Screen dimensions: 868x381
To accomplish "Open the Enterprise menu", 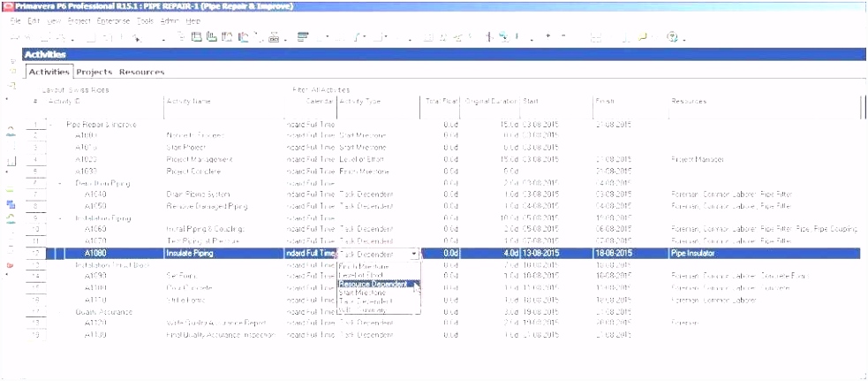I will click(113, 21).
